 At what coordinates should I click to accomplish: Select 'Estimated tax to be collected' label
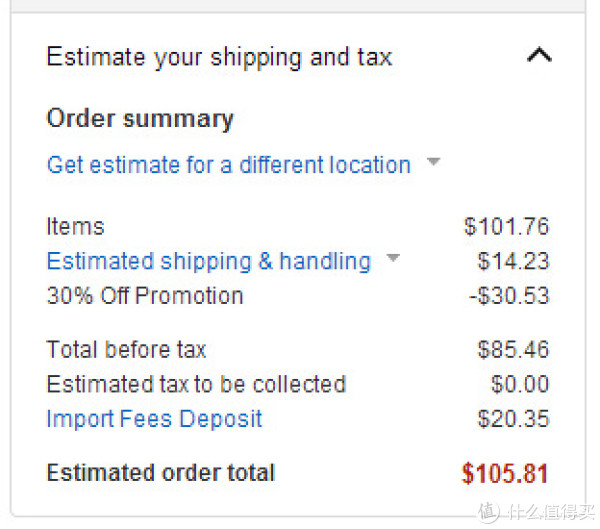click(x=196, y=384)
